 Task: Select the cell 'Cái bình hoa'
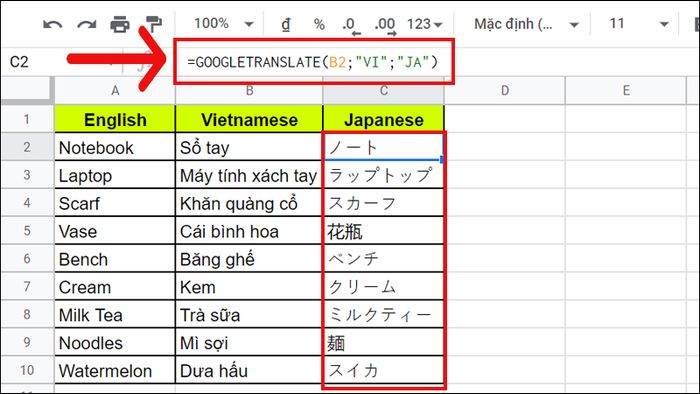point(249,231)
